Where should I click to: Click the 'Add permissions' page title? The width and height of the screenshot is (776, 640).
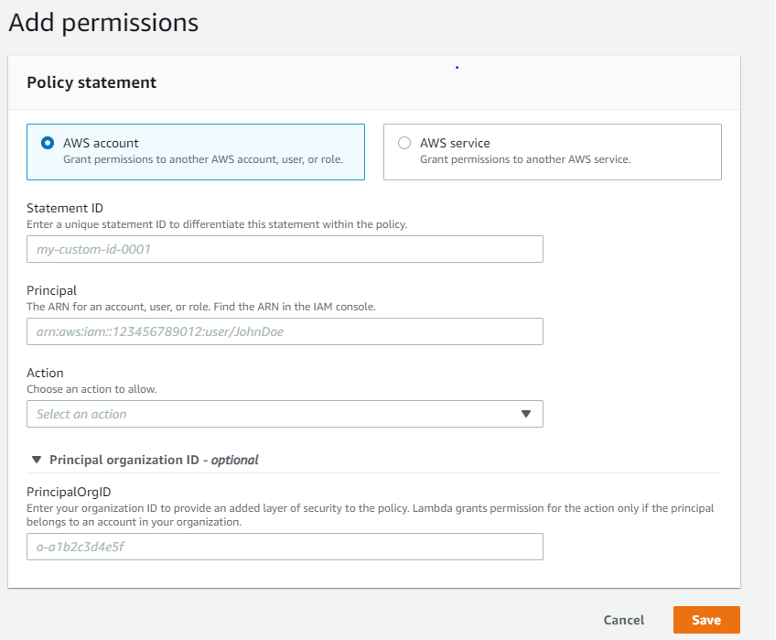[104, 23]
